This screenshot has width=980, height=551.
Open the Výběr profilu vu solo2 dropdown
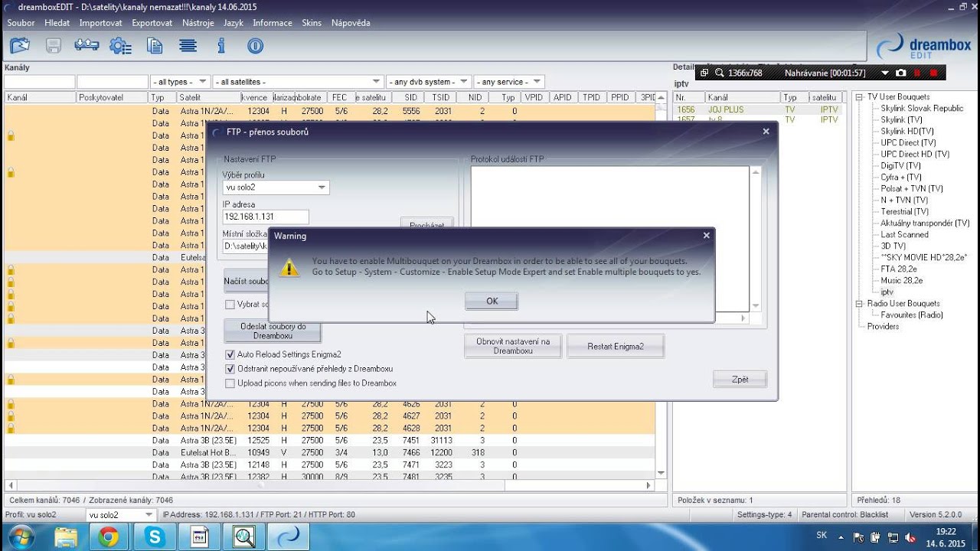click(322, 187)
